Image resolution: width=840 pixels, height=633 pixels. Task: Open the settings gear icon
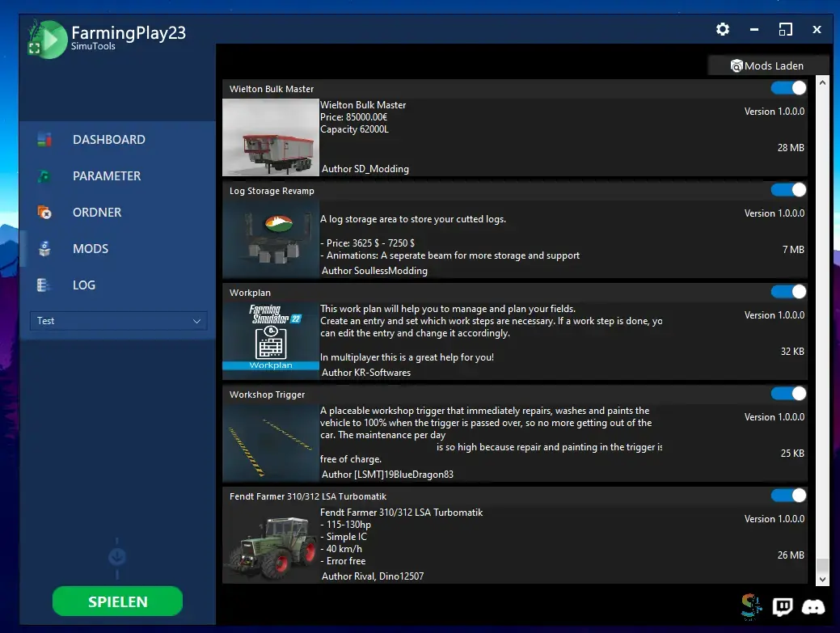723,29
